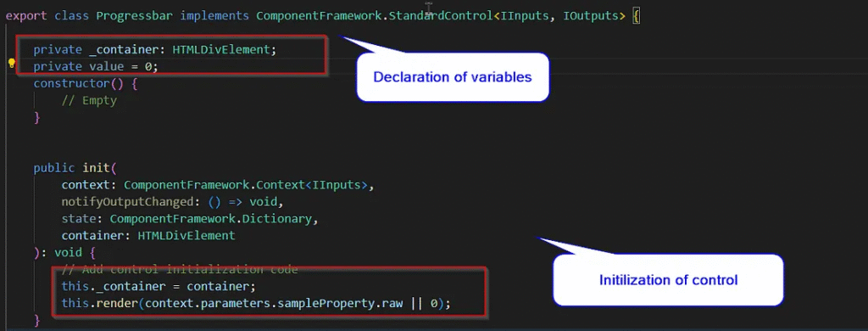This screenshot has width=868, height=331.
Task: Click the Declaration of variables callout
Action: tap(453, 77)
